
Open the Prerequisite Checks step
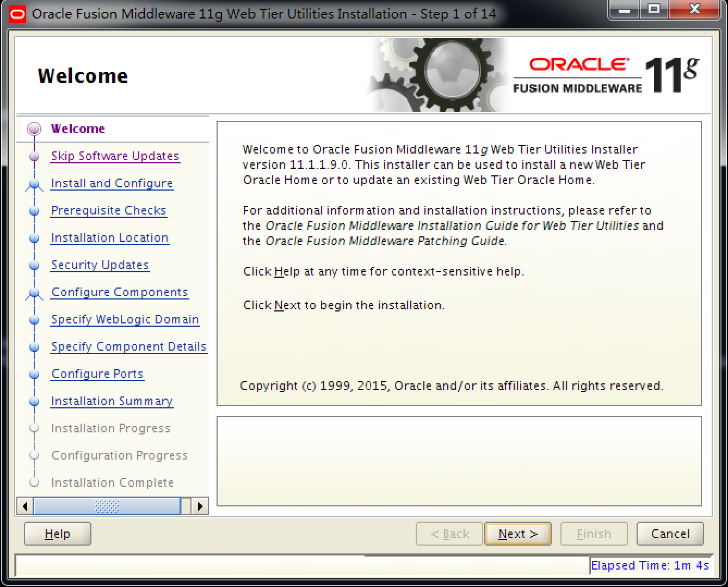[108, 211]
